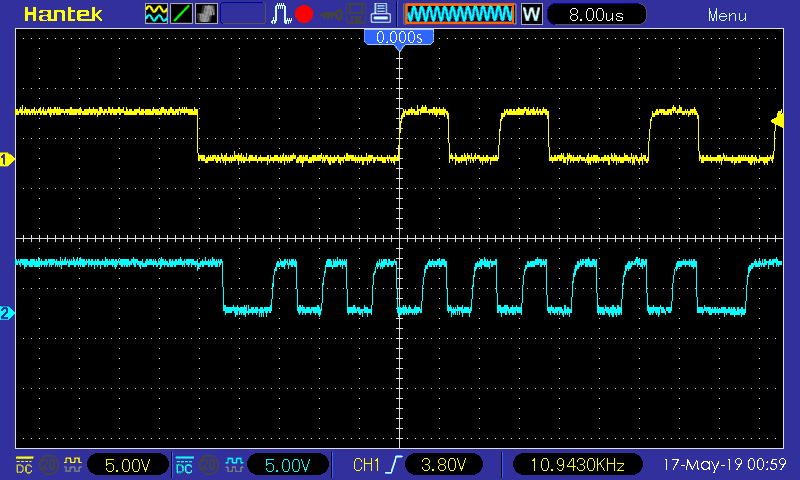Click the cyan CH2 DC coupling icon
This screenshot has height=480, width=800.
184,465
